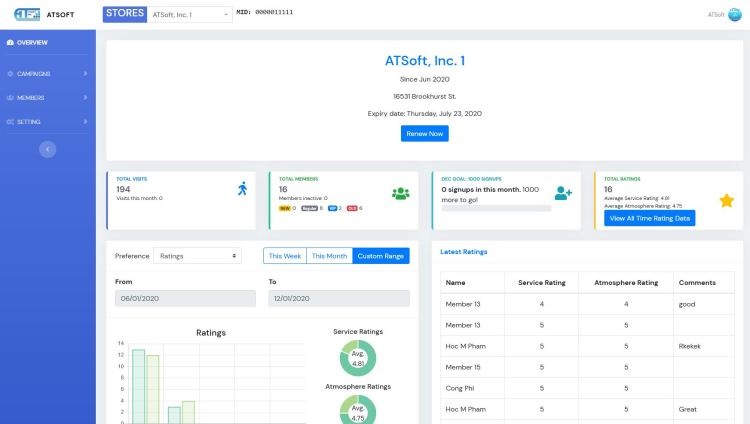Collapse the sidebar with the round arrow button
The height and width of the screenshot is (424, 750).
(x=48, y=148)
